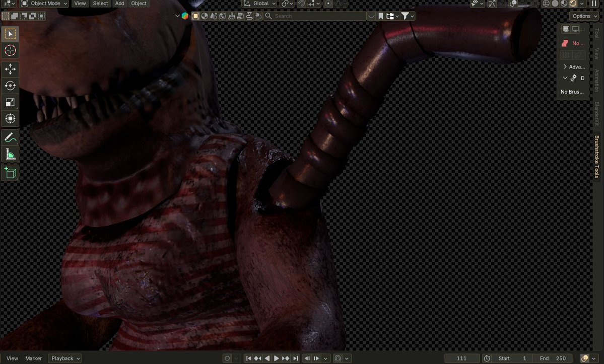The image size is (604, 364).
Task: Click the globe world filter icon
Action: click(x=222, y=16)
